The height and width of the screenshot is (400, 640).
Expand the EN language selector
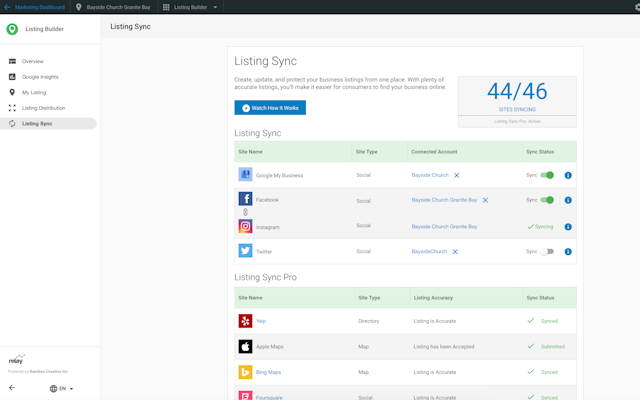click(x=62, y=389)
